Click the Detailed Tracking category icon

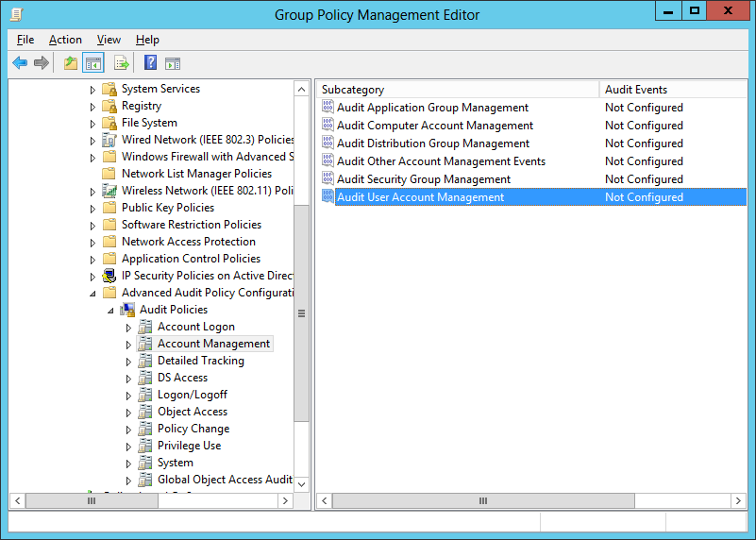145,361
